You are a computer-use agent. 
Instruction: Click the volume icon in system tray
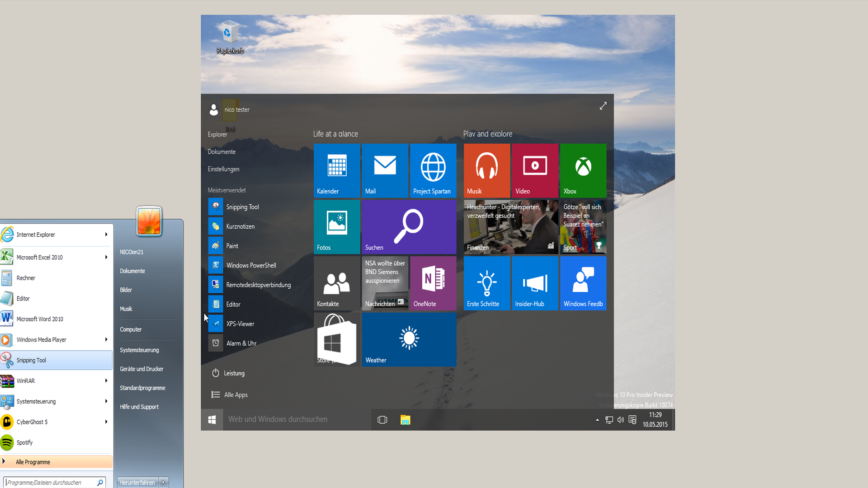click(621, 420)
